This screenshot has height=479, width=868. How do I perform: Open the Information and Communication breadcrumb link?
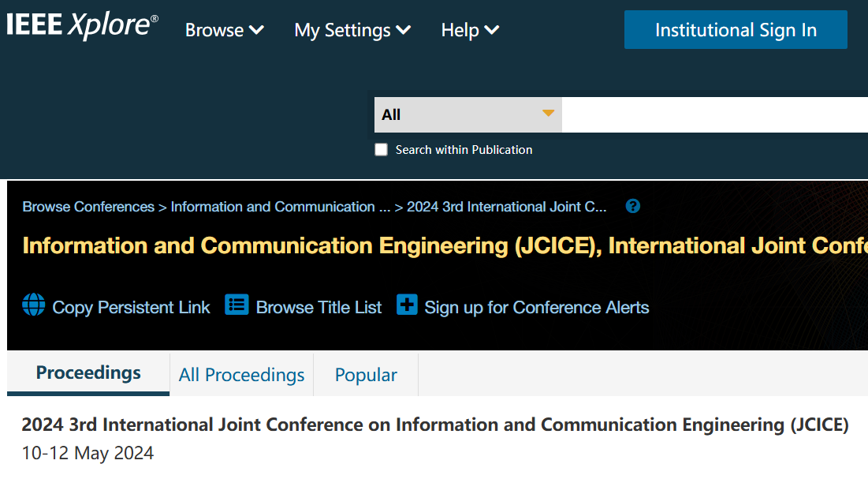(280, 207)
